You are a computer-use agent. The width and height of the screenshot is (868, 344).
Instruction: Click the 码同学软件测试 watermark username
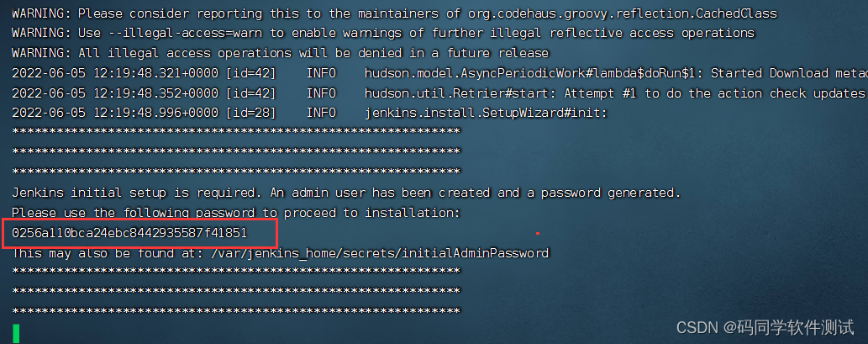click(x=790, y=327)
